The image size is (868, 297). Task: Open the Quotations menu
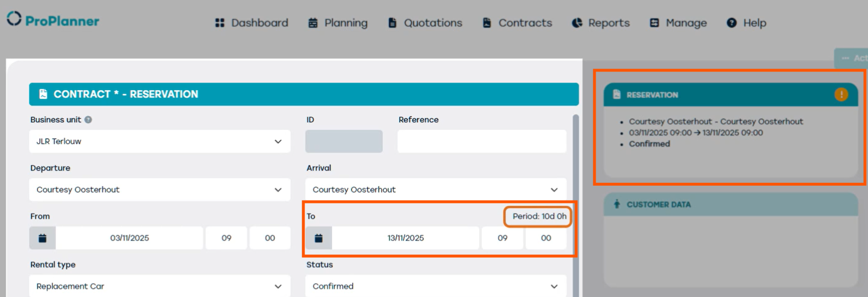coord(425,23)
